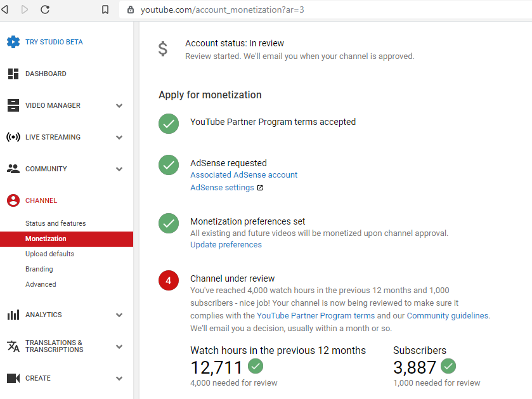Click 'Channel under review' heading

pos(233,278)
